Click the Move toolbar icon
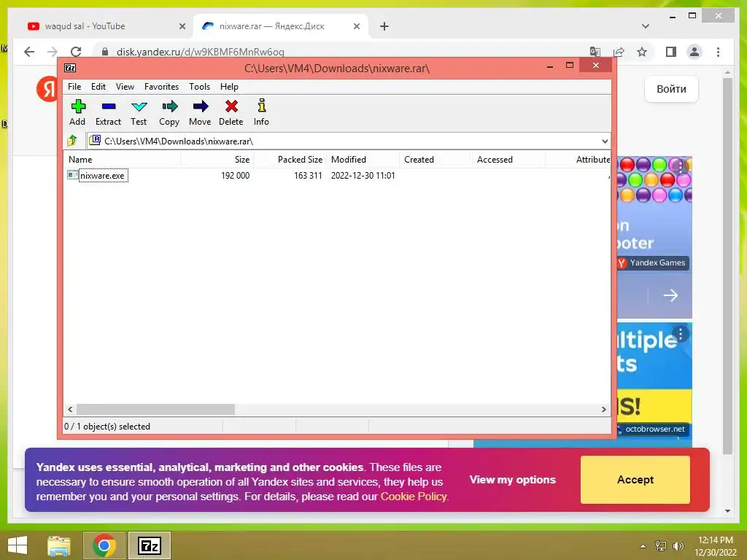 coord(201,106)
